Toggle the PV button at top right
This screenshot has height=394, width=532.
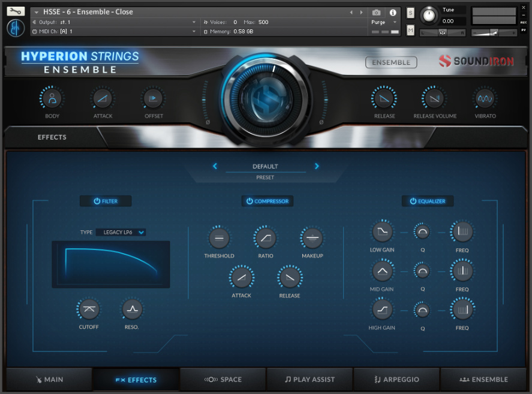[x=524, y=30]
